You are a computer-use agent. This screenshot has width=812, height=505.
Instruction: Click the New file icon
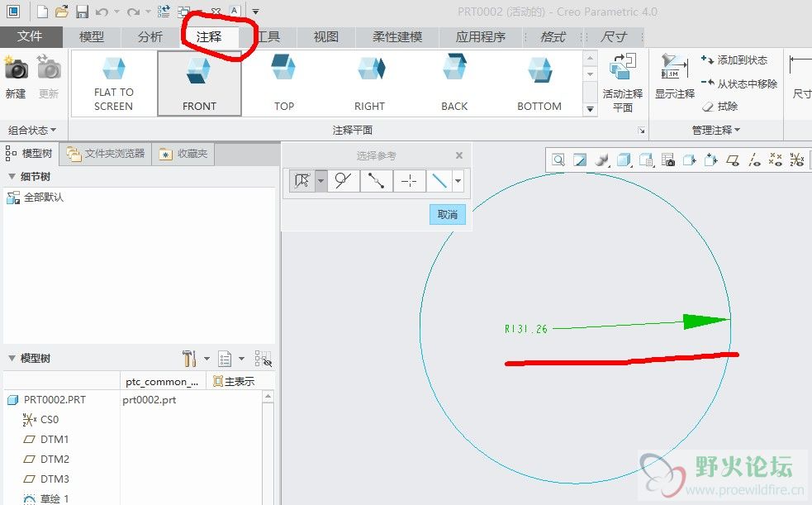(42, 11)
